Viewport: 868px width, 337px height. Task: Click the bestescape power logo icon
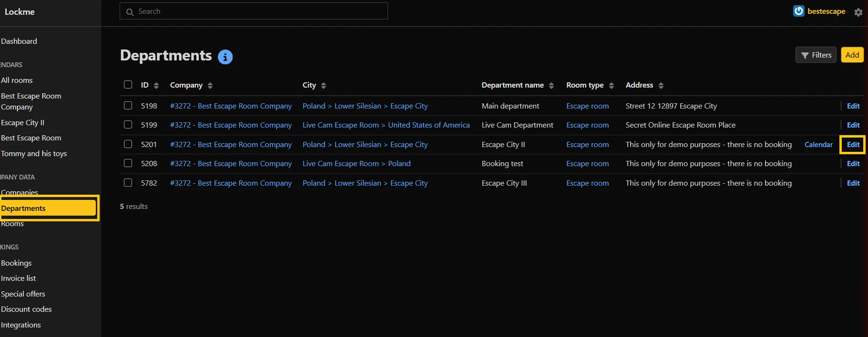798,11
